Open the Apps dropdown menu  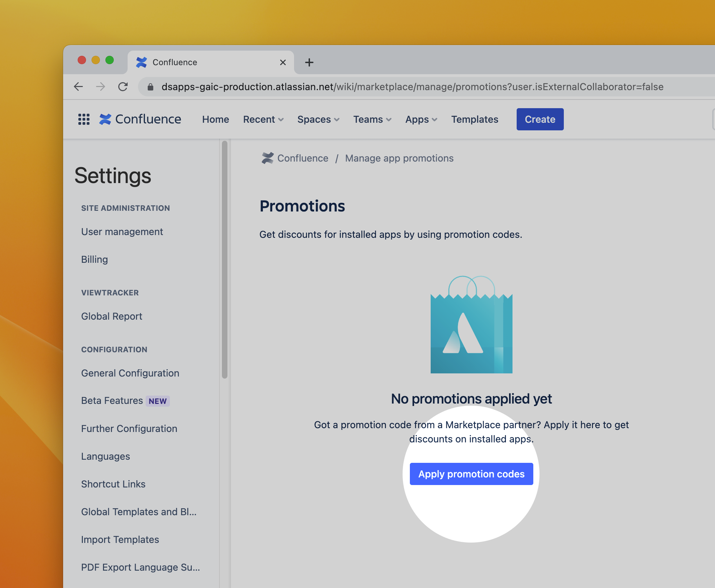(421, 119)
